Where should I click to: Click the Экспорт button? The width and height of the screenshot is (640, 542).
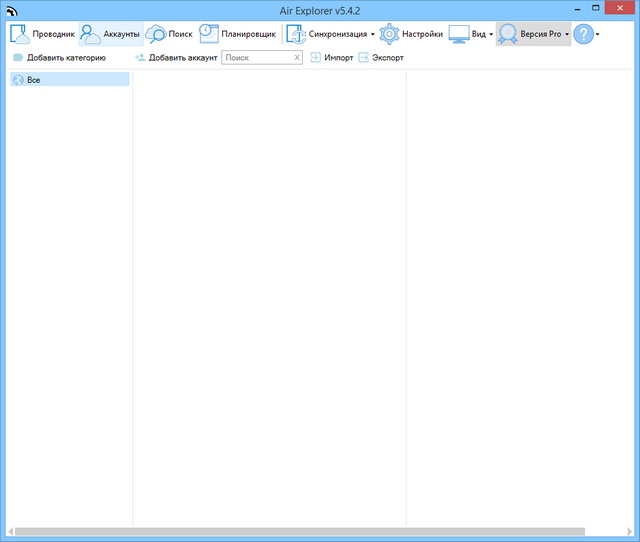[x=381, y=58]
